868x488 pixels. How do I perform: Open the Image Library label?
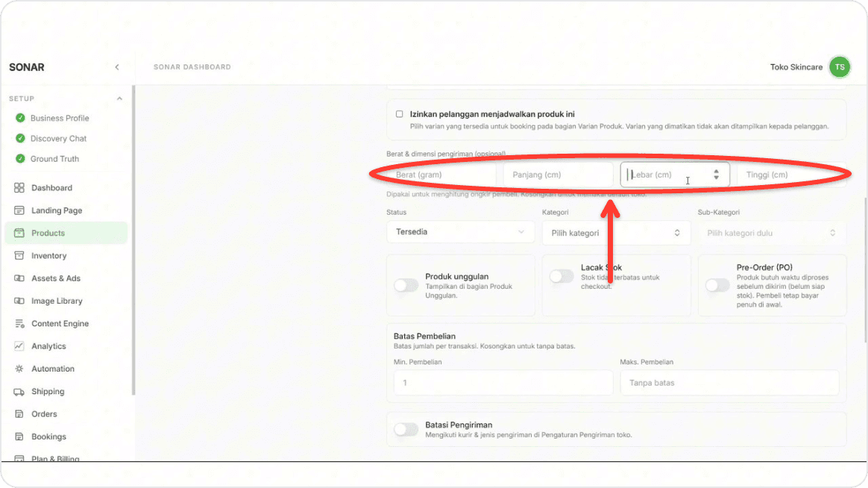click(x=57, y=301)
